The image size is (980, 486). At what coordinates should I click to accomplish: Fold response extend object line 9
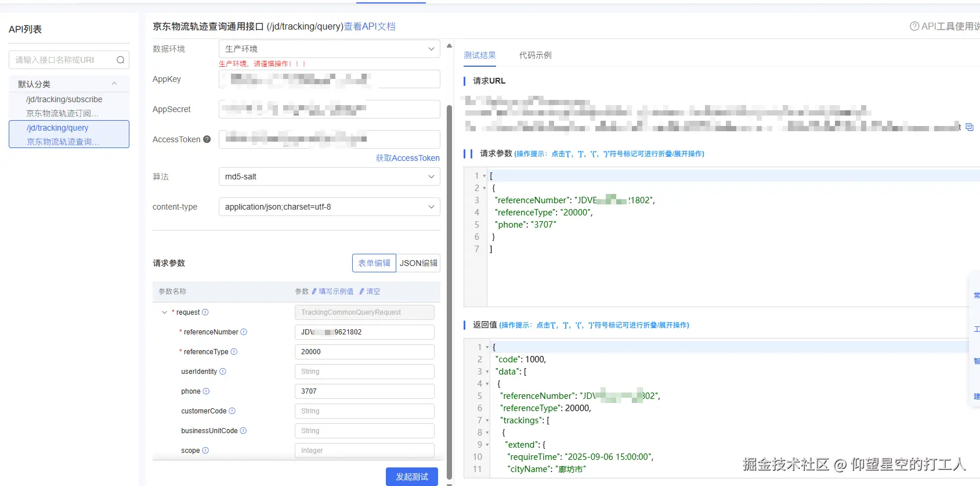coord(487,445)
